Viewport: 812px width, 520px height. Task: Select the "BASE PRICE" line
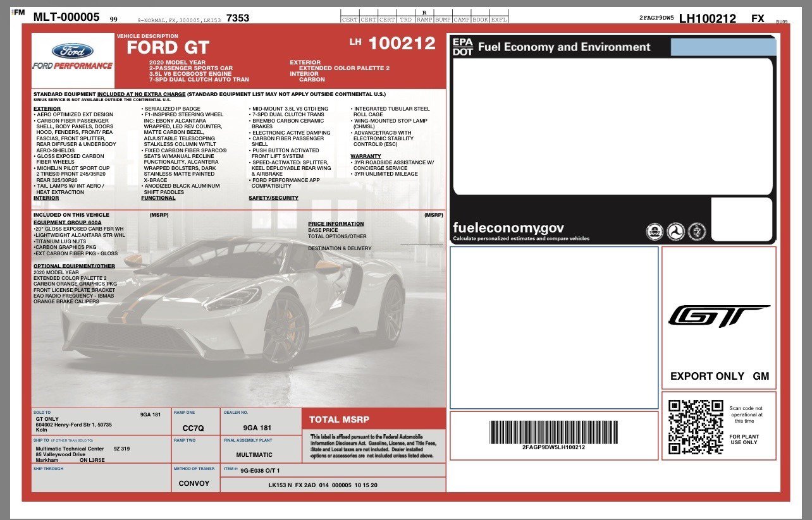coord(323,230)
